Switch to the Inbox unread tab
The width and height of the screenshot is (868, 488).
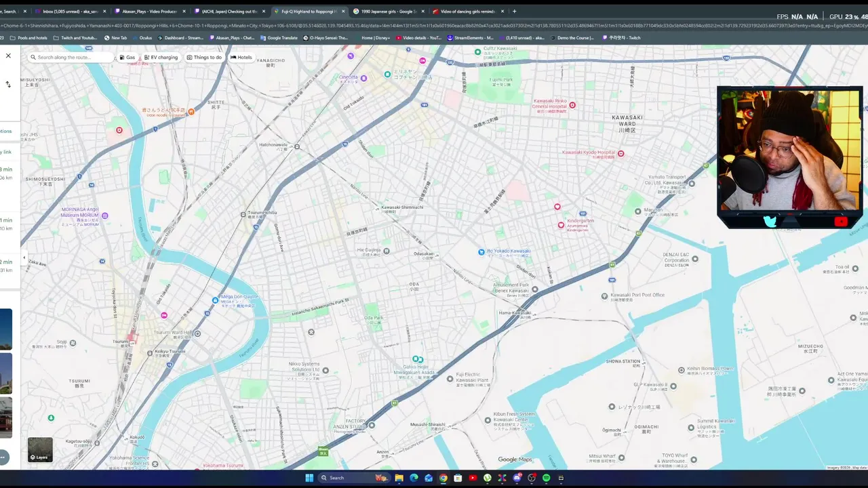[x=71, y=11]
